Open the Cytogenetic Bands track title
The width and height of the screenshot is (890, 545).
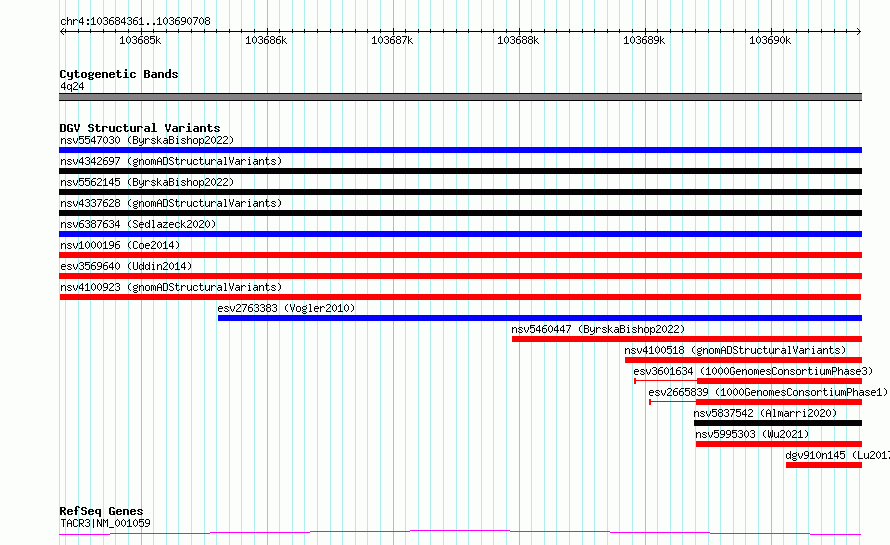point(119,74)
